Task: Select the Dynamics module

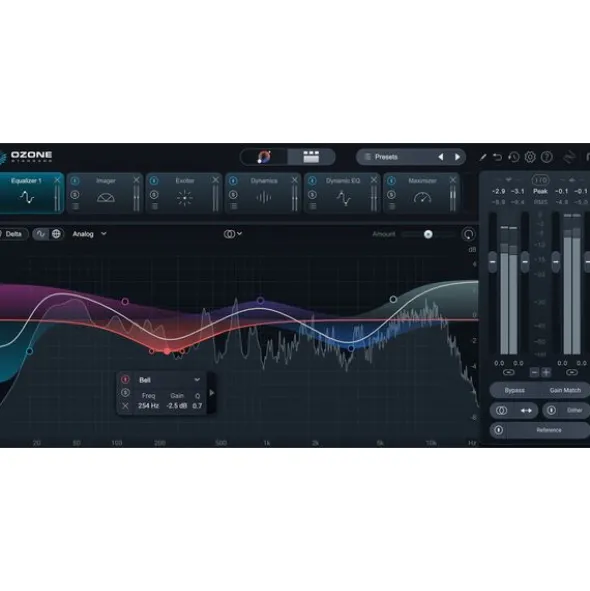Action: (x=264, y=193)
